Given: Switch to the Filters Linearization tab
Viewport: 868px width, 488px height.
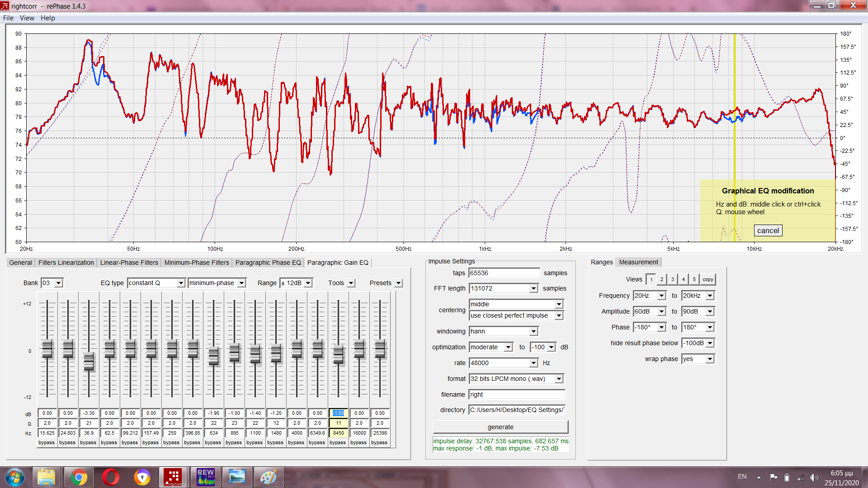Looking at the screenshot, I should 66,263.
